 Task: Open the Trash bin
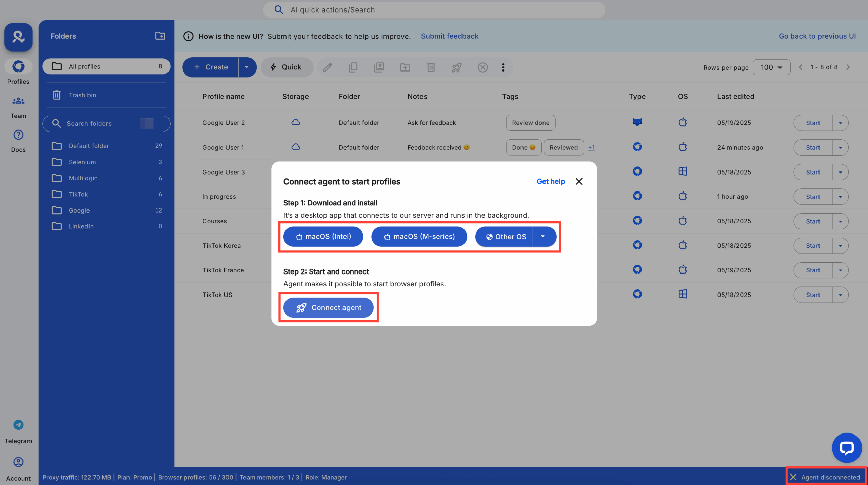[82, 95]
